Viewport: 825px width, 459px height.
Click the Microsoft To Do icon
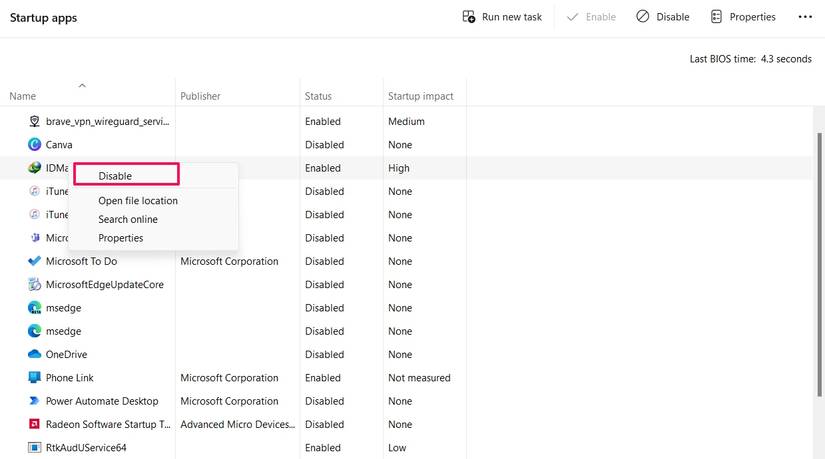coord(34,261)
